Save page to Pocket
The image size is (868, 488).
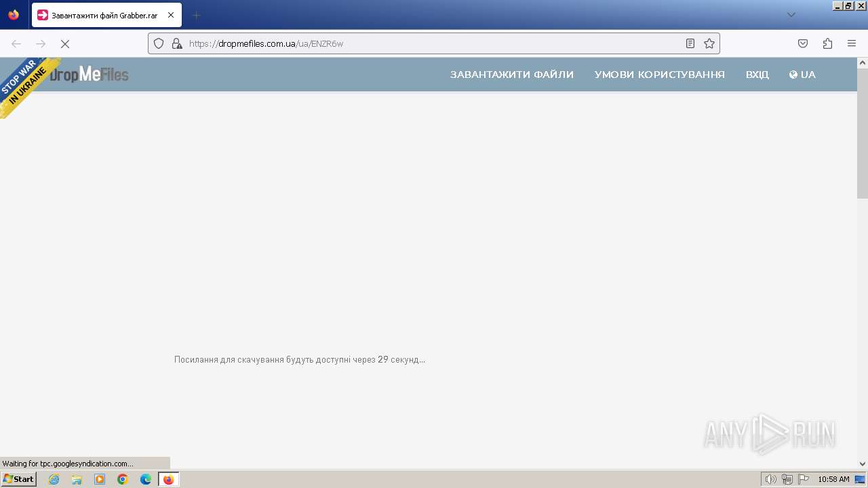click(803, 43)
